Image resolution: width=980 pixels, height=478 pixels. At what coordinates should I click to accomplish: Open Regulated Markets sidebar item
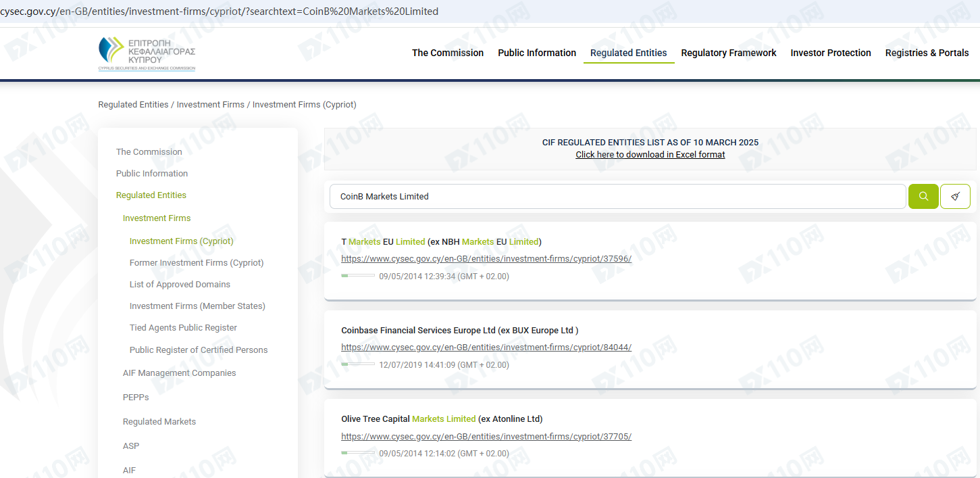coord(159,422)
